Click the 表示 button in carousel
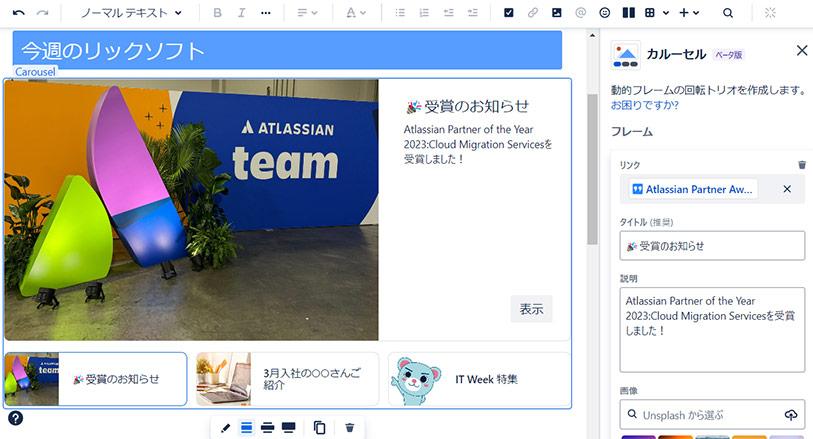This screenshot has height=439, width=813. pos(531,309)
